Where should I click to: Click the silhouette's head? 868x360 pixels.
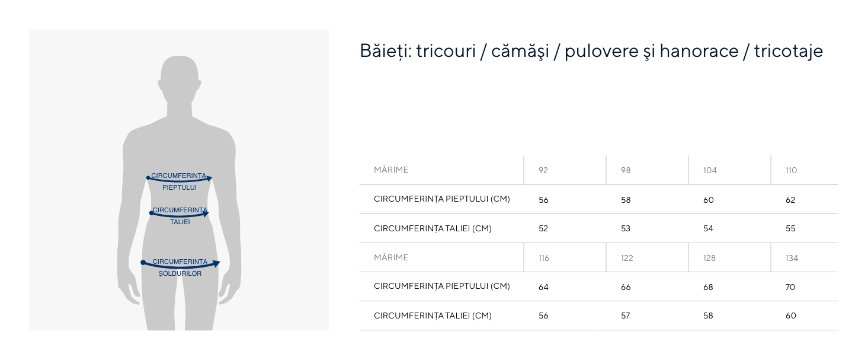point(179,79)
